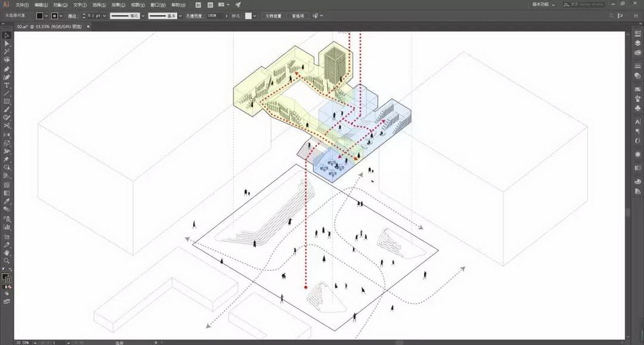Click the style swatch in control bar
Viewport: 644px width, 345px height.
pyautogui.click(x=249, y=15)
